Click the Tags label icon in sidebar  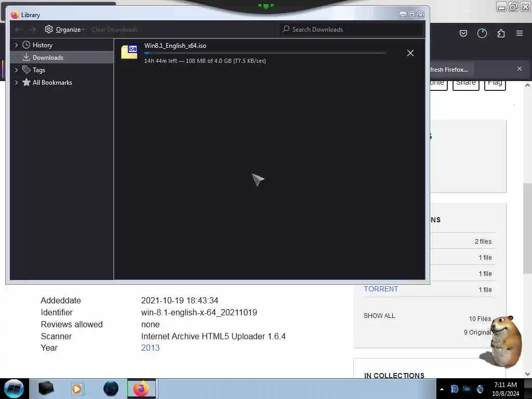coord(26,70)
